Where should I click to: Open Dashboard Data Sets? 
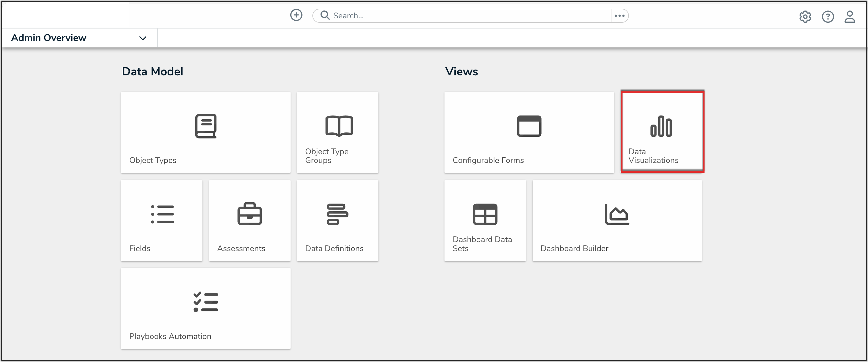(485, 220)
